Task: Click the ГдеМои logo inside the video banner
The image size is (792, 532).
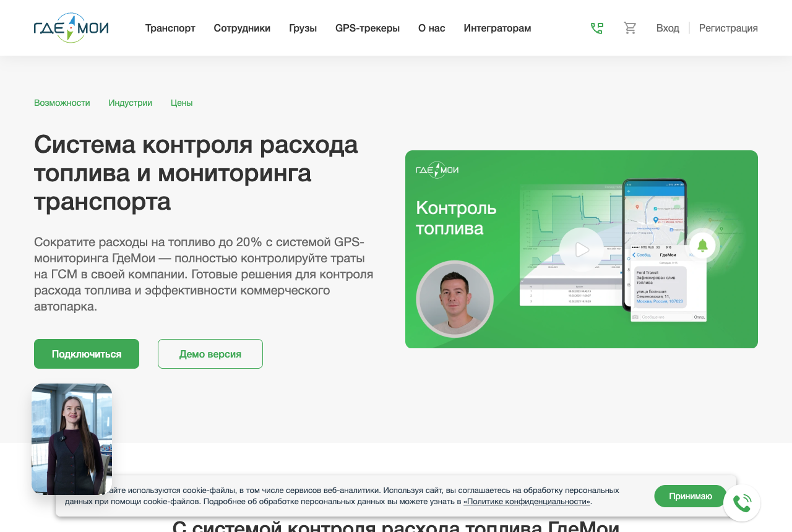Action: pos(437,169)
